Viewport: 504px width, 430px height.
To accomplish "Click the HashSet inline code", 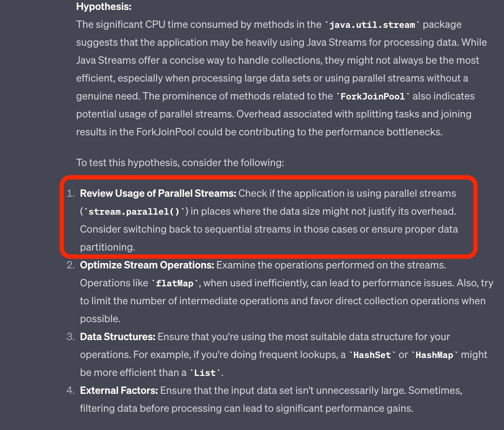I will [372, 355].
